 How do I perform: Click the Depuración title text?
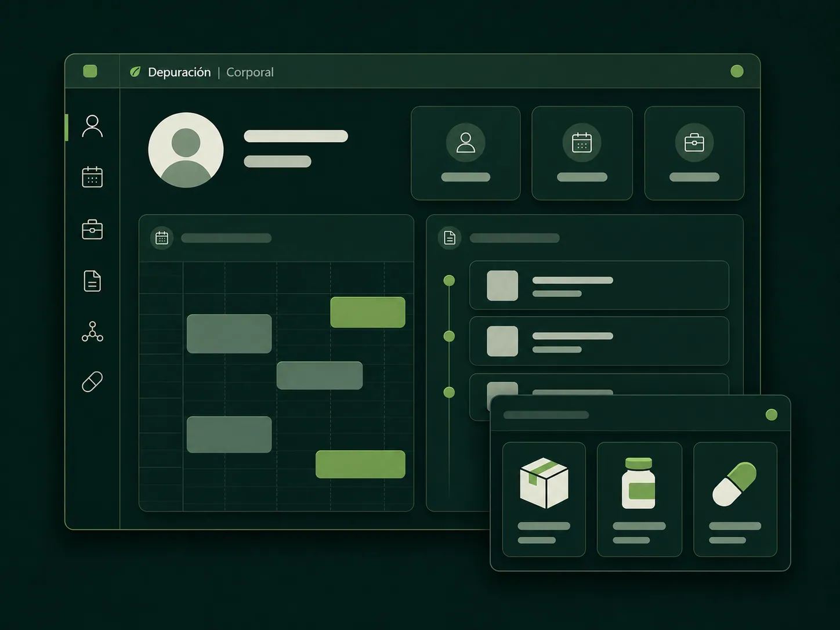coord(179,72)
